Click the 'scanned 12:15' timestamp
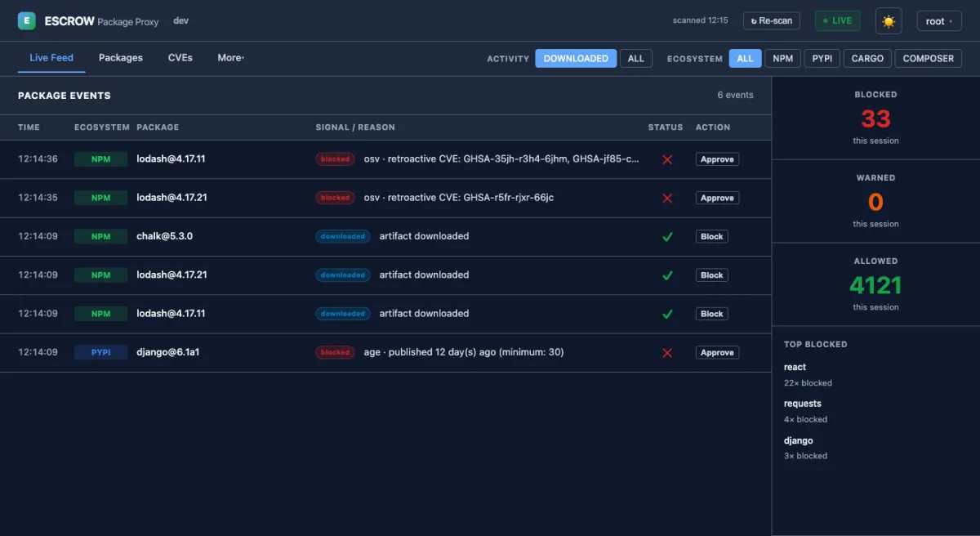The image size is (980, 536). [x=700, y=21]
